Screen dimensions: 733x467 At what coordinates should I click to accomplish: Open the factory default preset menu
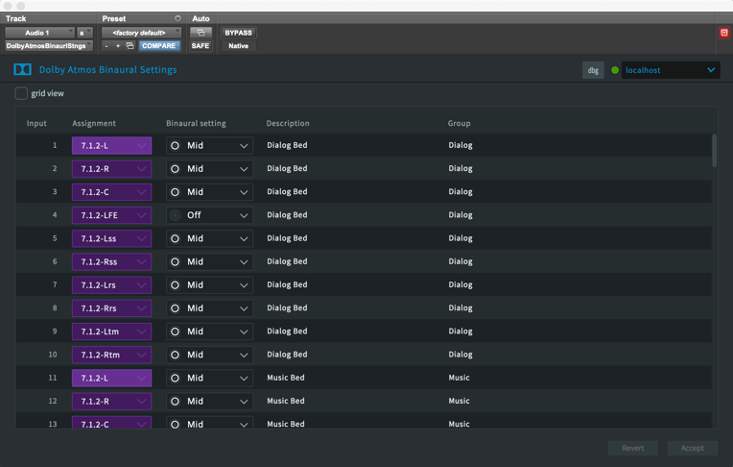[140, 32]
